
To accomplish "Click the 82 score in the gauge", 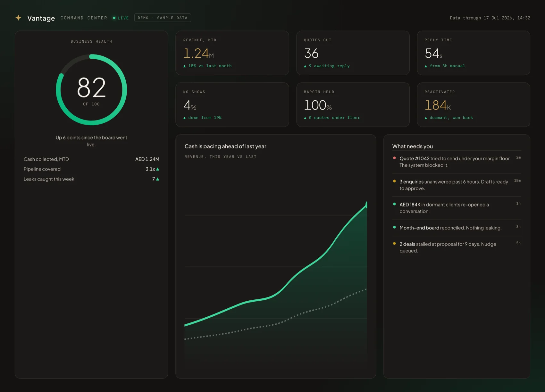I will pyautogui.click(x=91, y=88).
